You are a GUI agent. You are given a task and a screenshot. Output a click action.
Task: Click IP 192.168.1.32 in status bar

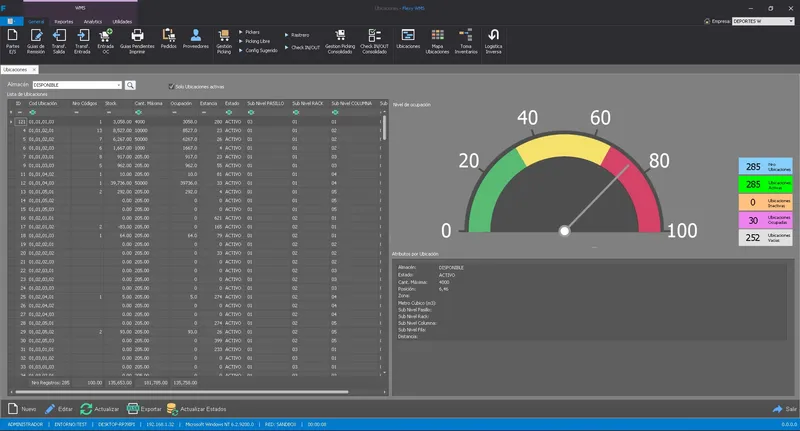point(160,424)
